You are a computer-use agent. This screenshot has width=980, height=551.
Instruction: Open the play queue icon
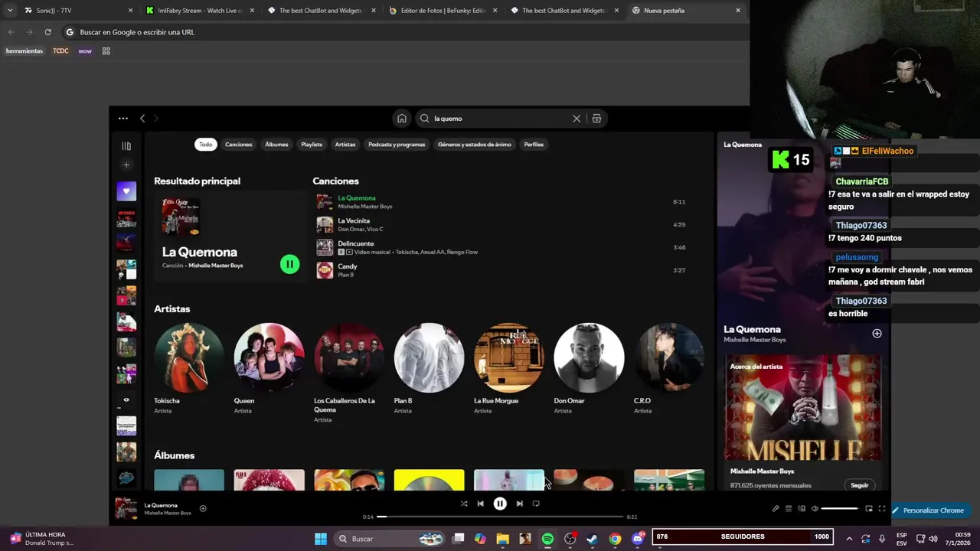coord(789,509)
